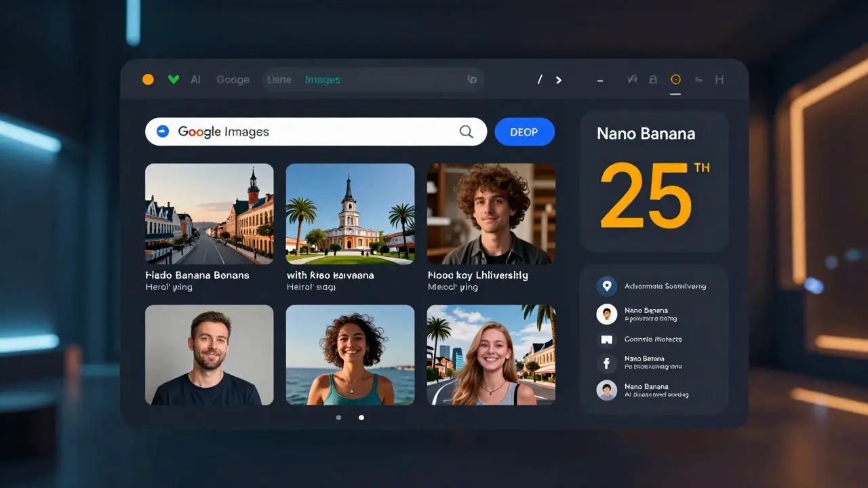
Task: Open the smiling woman by the sea thumbnail
Action: [x=350, y=354]
